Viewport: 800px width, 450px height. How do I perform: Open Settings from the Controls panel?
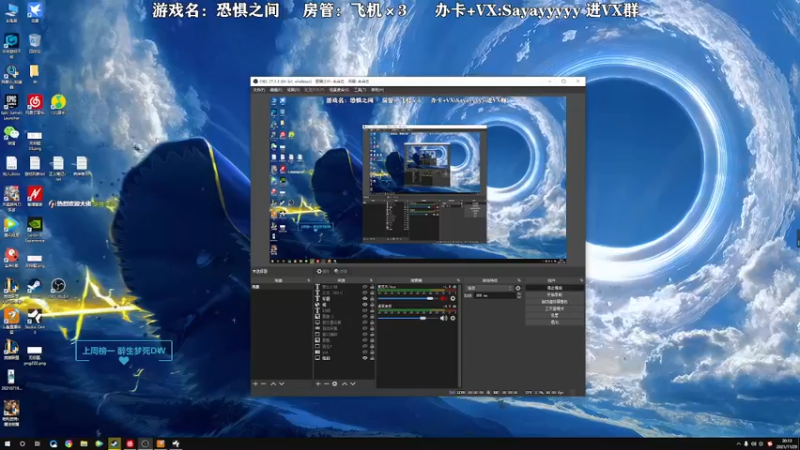pos(555,315)
